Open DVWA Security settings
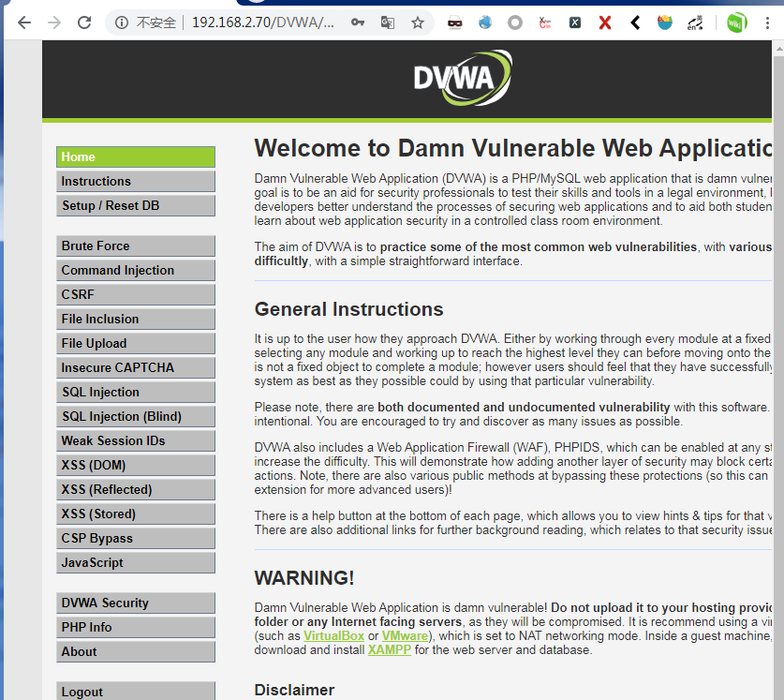 click(136, 603)
